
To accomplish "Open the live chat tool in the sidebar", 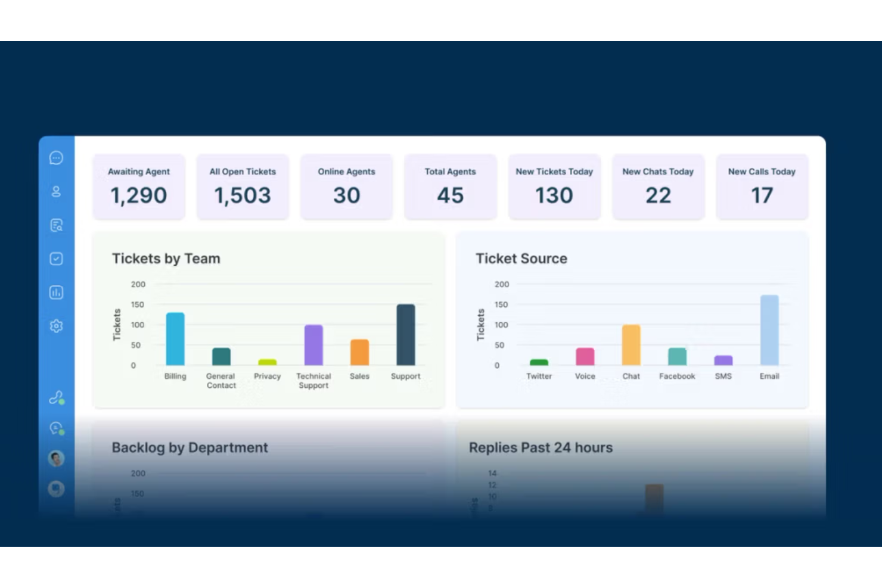I will pos(55,428).
